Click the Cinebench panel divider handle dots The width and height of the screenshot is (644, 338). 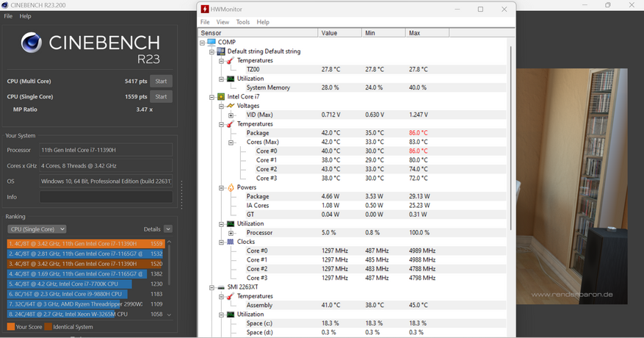tap(181, 194)
